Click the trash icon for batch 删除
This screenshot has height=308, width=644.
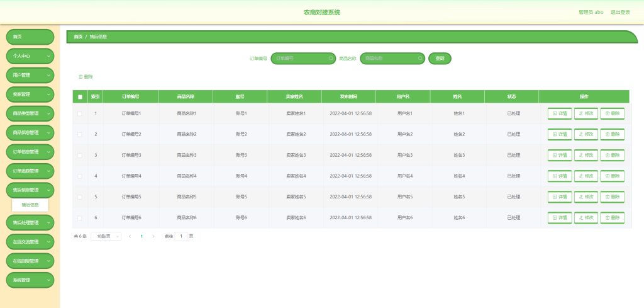point(80,76)
